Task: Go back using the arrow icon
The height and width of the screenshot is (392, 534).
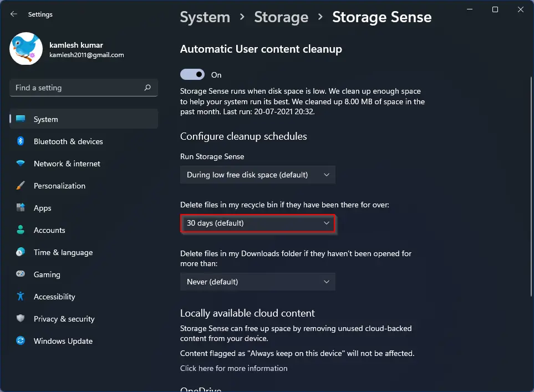Action: pos(14,14)
